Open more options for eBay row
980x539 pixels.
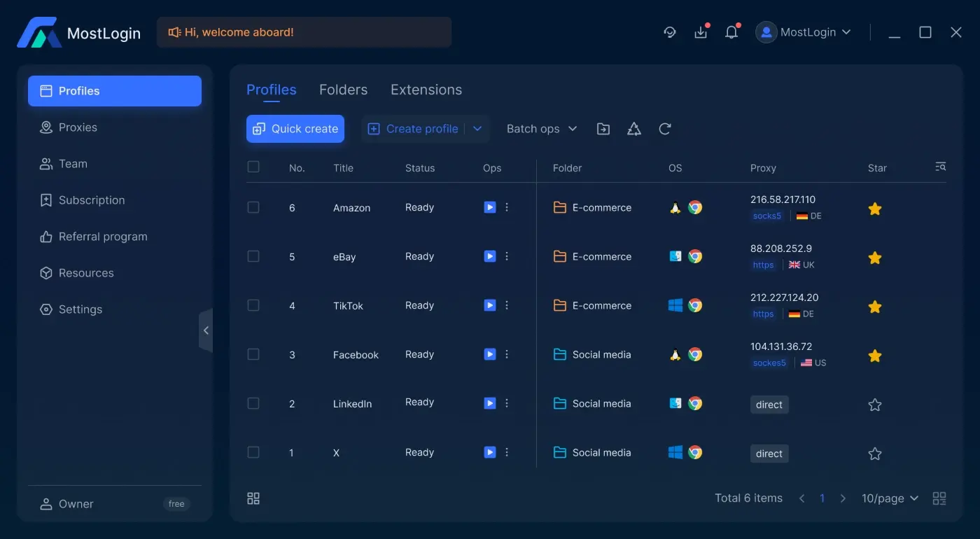pyautogui.click(x=507, y=256)
